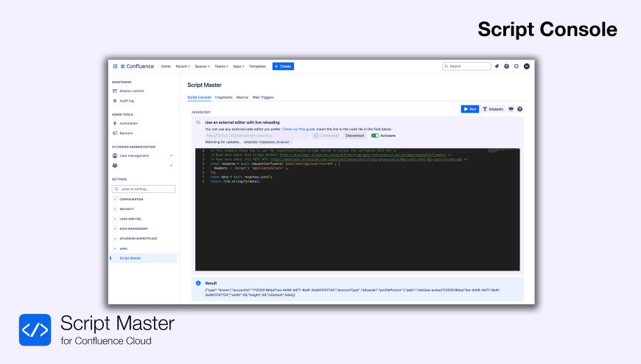Screen dimensions: 641x364
Task: Click the Jump to setting search field
Action: [144, 189]
